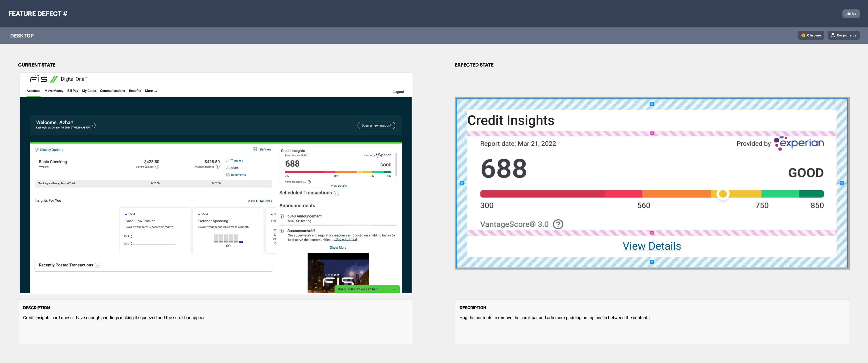The height and width of the screenshot is (363, 868).
Task: Click Show More under announcements
Action: pos(338,247)
